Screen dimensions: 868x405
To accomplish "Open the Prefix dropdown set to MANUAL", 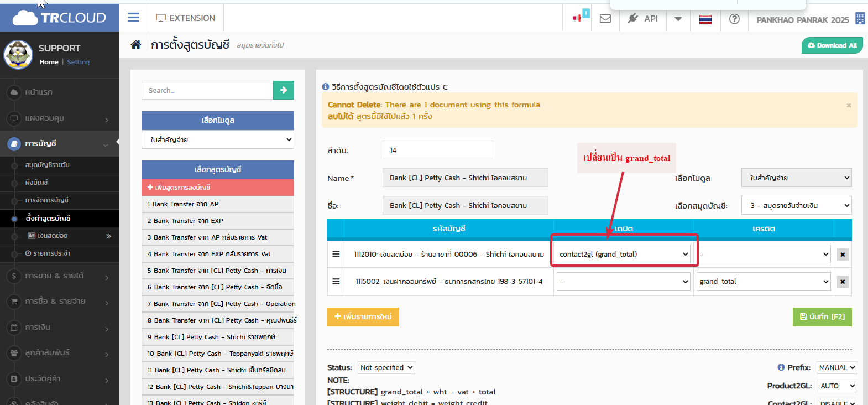I will tap(836, 367).
